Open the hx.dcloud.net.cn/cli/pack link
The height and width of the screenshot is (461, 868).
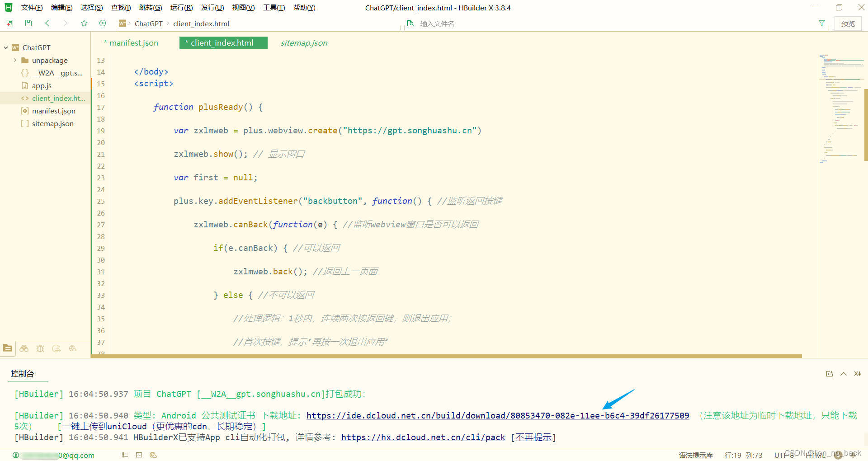(x=423, y=437)
